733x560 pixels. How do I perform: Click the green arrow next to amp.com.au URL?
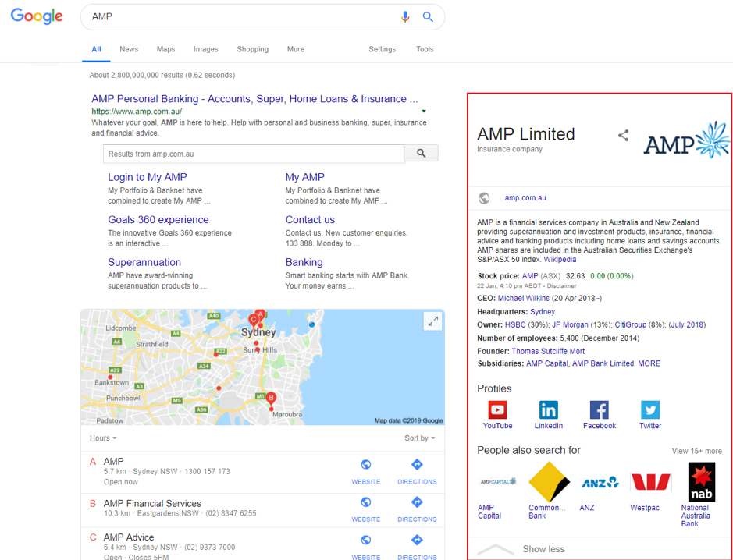pos(424,112)
